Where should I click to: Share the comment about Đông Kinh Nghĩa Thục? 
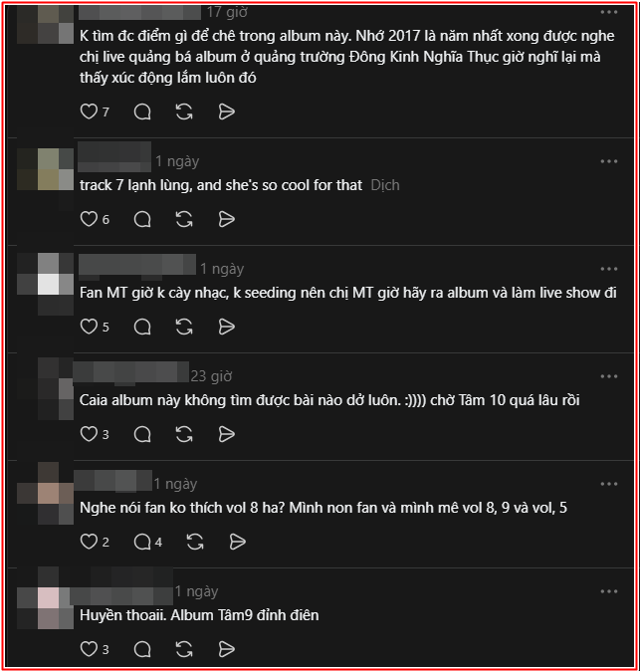[227, 112]
